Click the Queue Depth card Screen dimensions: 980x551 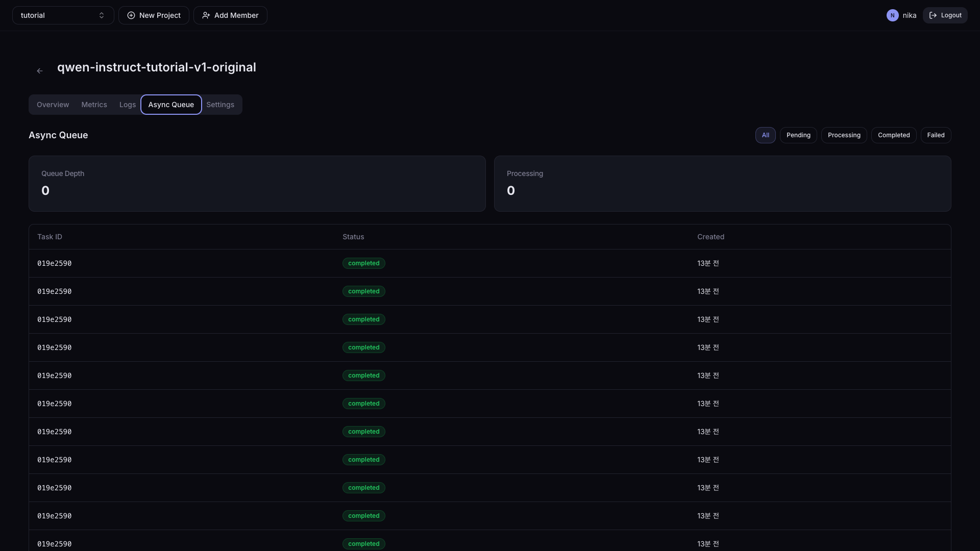(x=257, y=184)
